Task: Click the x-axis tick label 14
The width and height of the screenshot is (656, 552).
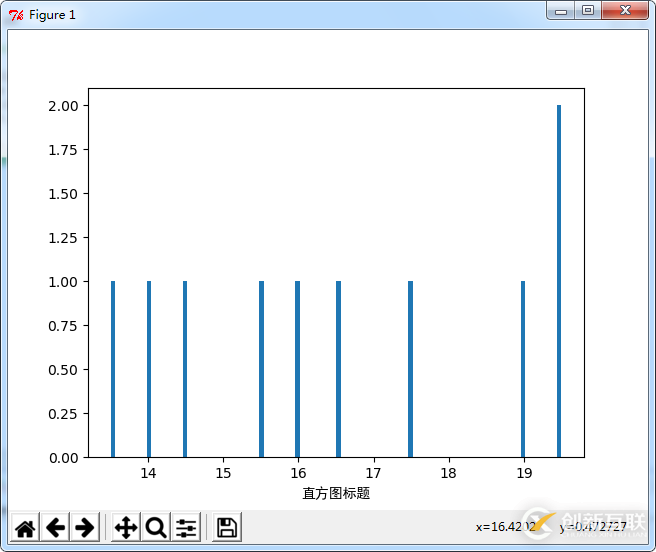Action: pos(148,473)
